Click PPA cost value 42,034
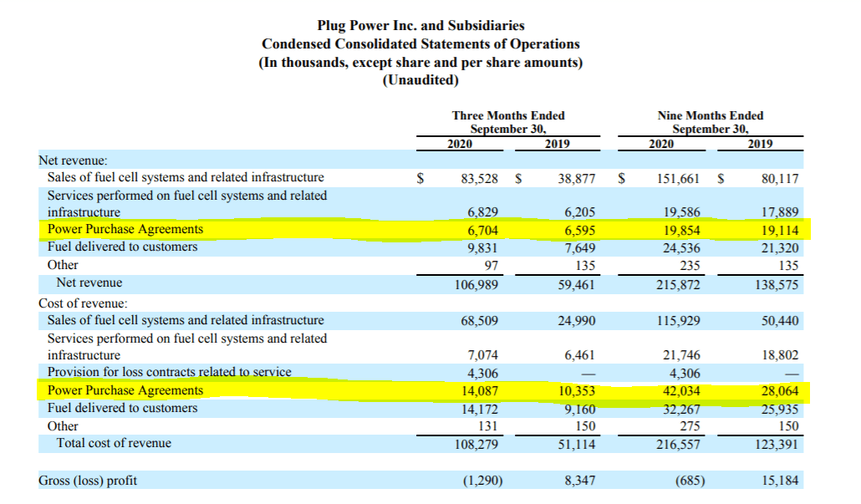Viewport: 861px width, 504px height. (x=681, y=391)
